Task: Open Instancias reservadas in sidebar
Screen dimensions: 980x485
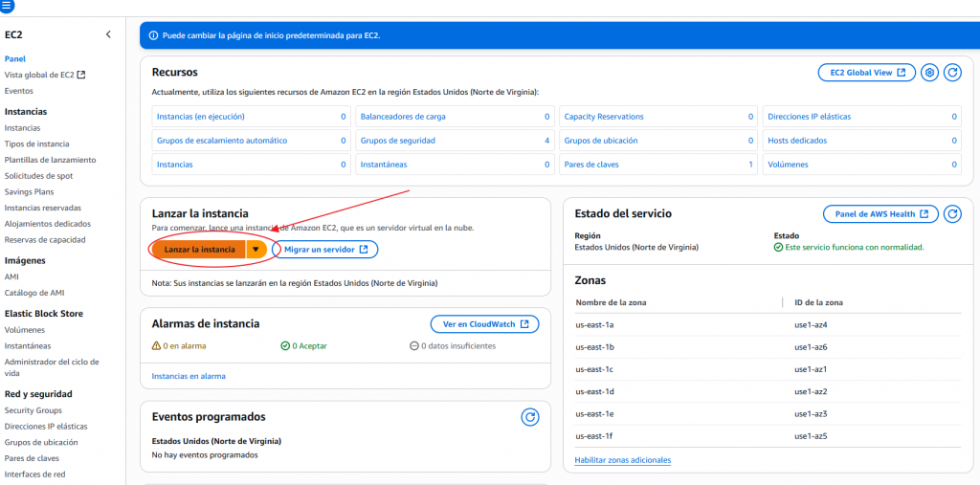Action: [x=42, y=208]
